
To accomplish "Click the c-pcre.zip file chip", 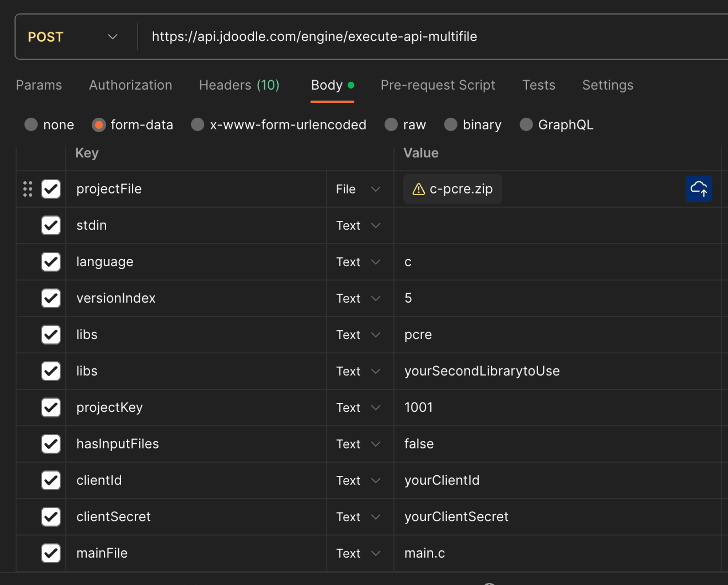I will [x=460, y=189].
